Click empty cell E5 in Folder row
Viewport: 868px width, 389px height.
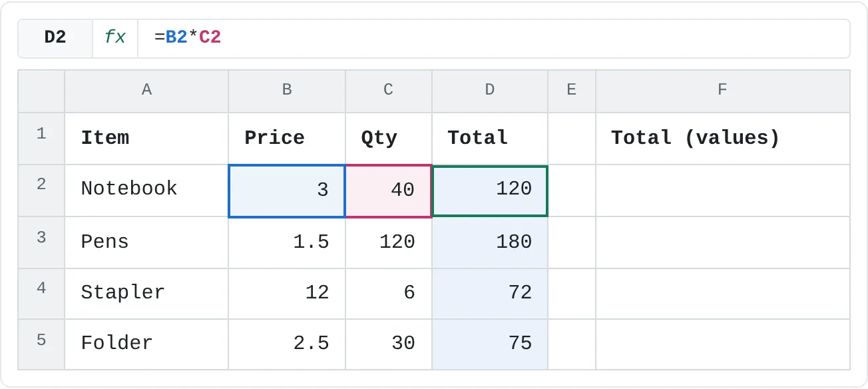point(572,344)
